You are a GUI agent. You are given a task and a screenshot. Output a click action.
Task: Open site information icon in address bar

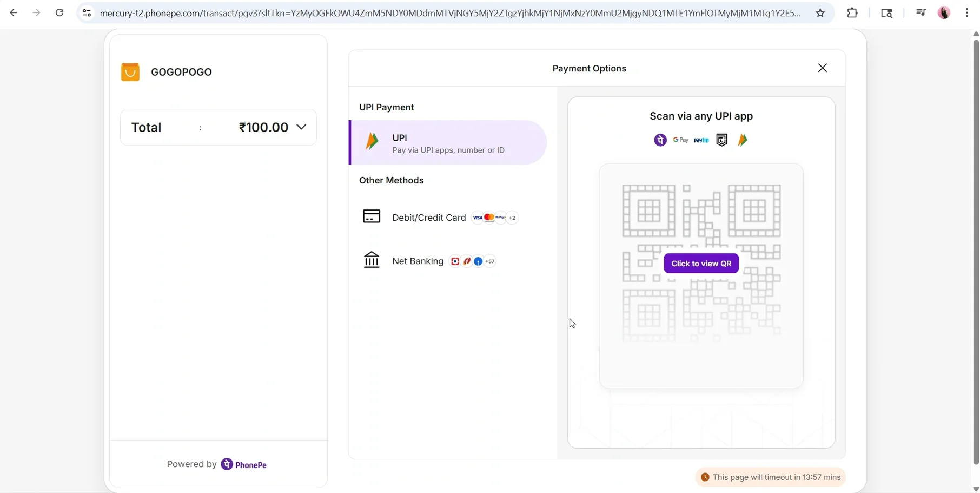[x=87, y=13]
